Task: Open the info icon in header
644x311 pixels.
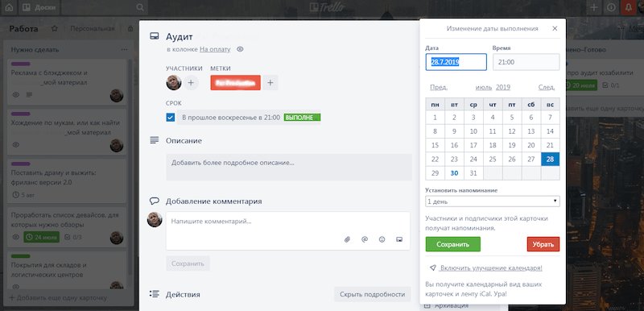Action: (611, 7)
